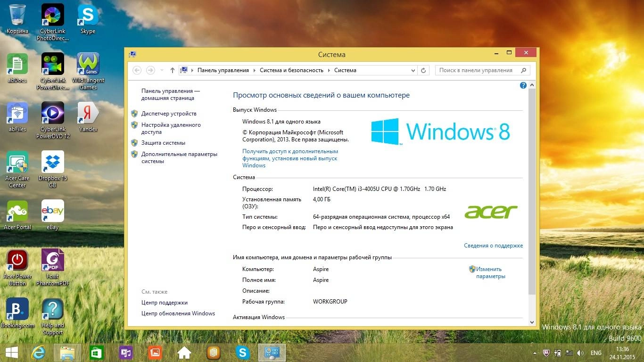Open the CyberLink PhotoDirector desktop shortcut

pos(53,22)
